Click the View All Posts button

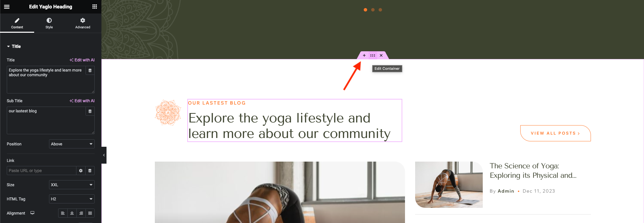click(555, 133)
